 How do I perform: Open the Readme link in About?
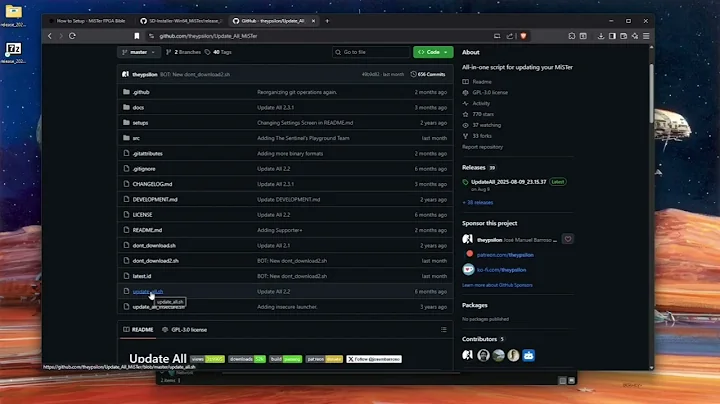[x=482, y=82]
